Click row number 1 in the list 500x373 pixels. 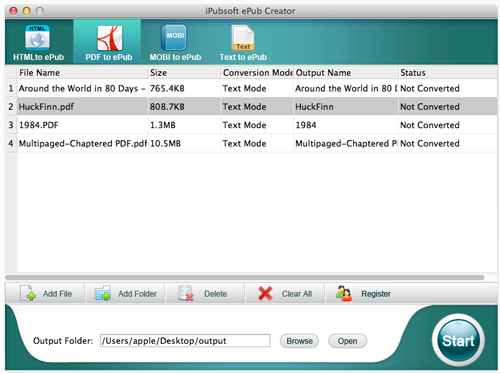[11, 88]
